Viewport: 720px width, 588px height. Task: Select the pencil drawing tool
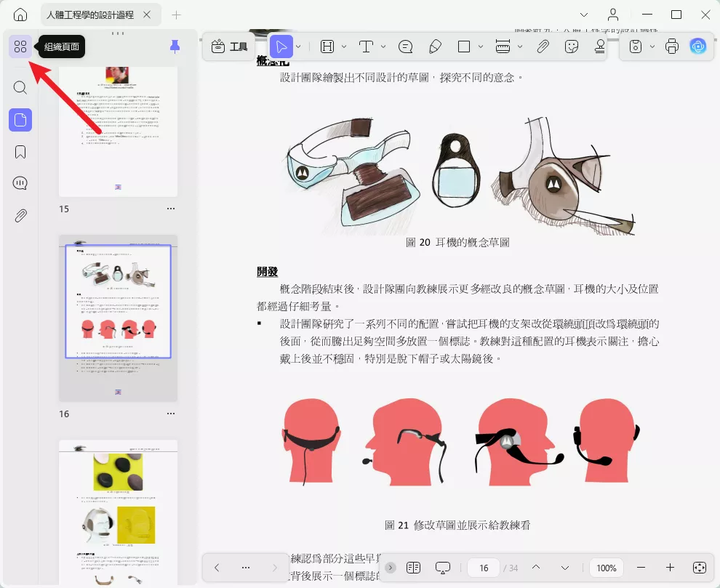[x=435, y=47]
